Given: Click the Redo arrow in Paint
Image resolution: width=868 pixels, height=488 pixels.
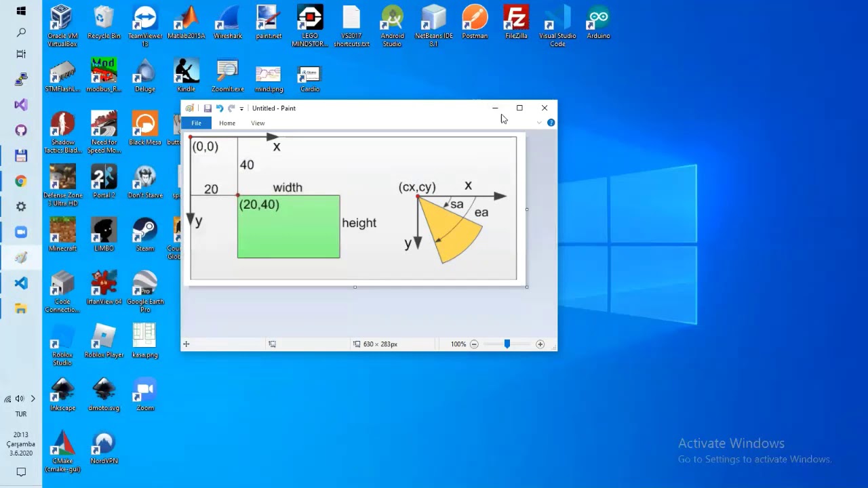Looking at the screenshot, I should (231, 108).
